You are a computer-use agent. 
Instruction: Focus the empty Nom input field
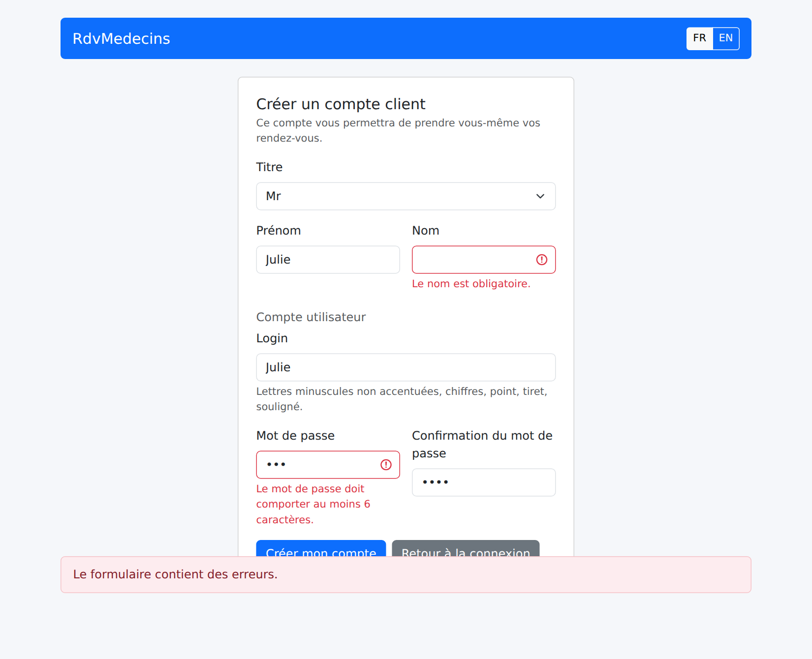tap(484, 260)
